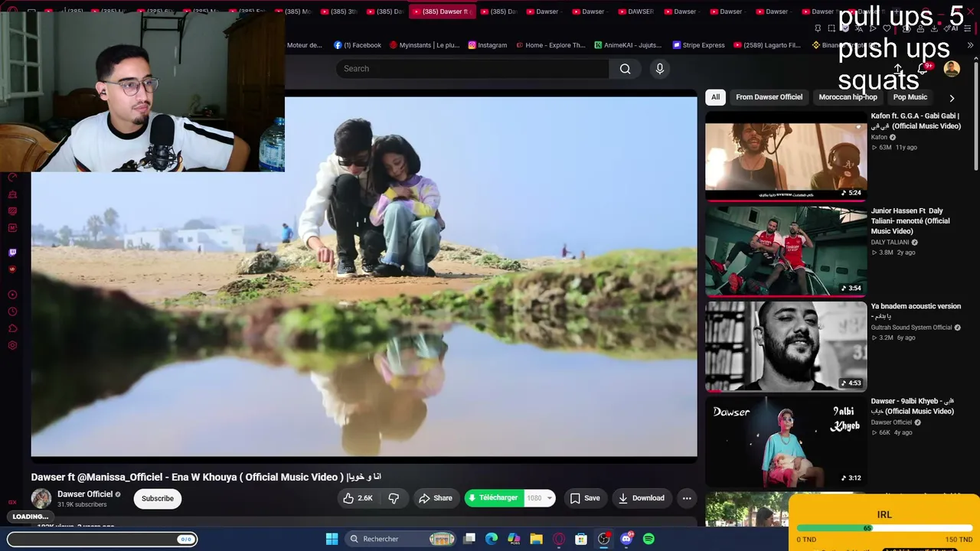Open the red M sidebar icon
This screenshot has width=980, height=551.
[x=12, y=228]
